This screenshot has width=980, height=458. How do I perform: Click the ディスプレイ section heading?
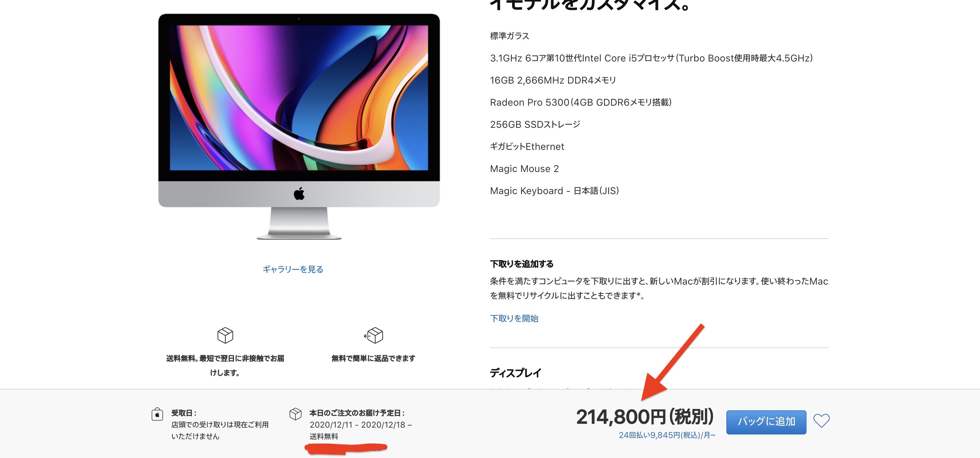516,373
